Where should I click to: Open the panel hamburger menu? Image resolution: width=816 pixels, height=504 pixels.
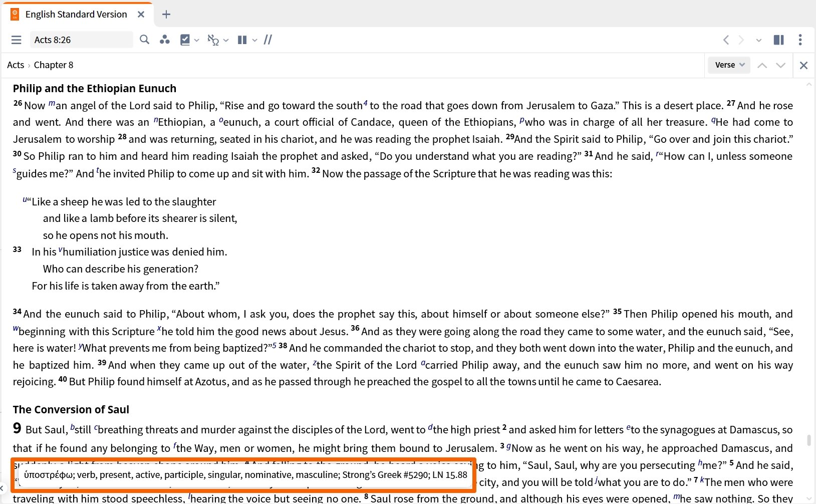click(16, 40)
